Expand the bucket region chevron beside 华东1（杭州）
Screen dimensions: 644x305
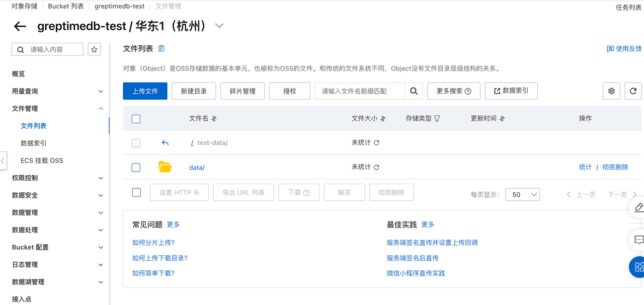(x=218, y=26)
